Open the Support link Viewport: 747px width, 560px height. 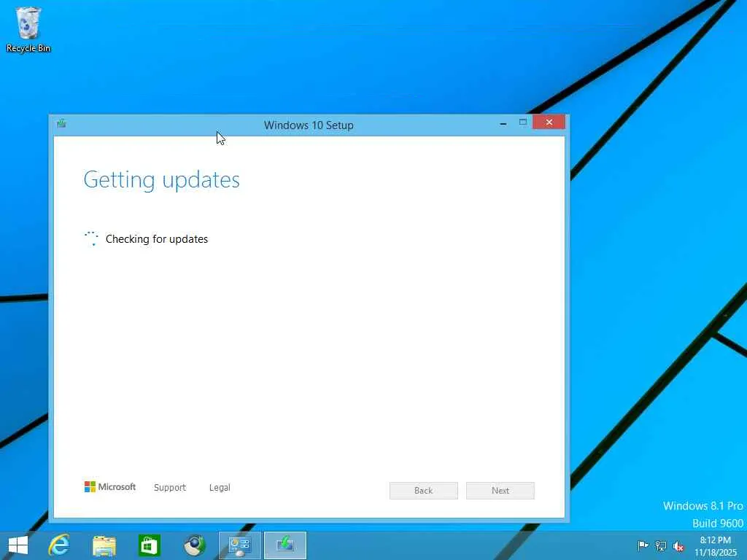[170, 487]
